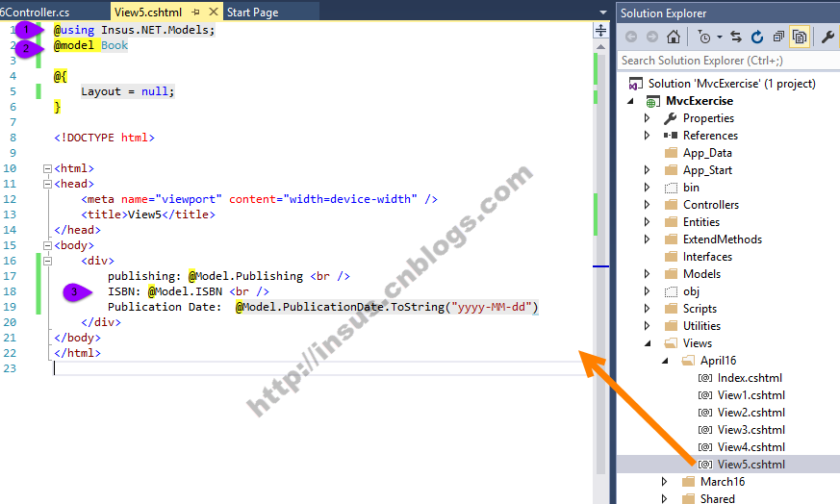840x504 pixels.
Task: Expand the Scripts folder
Action: [647, 309]
